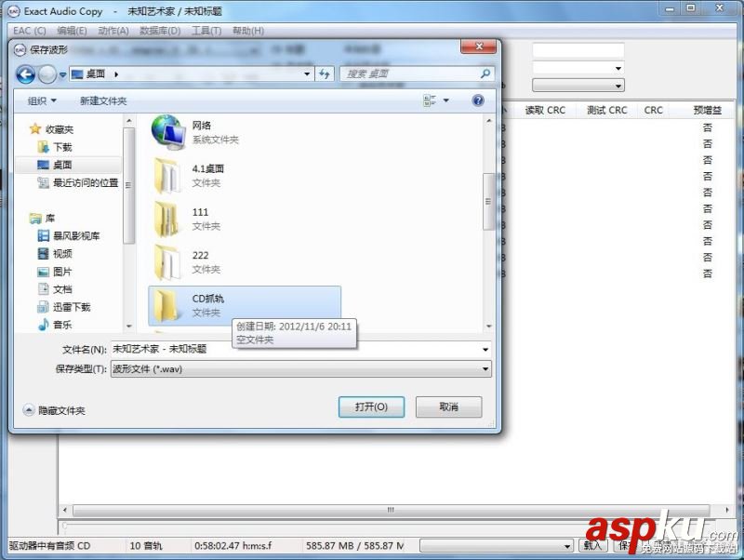Click the EAC horizontal scrollbar thumb
The width and height of the screenshot is (744, 560).
tap(391, 510)
